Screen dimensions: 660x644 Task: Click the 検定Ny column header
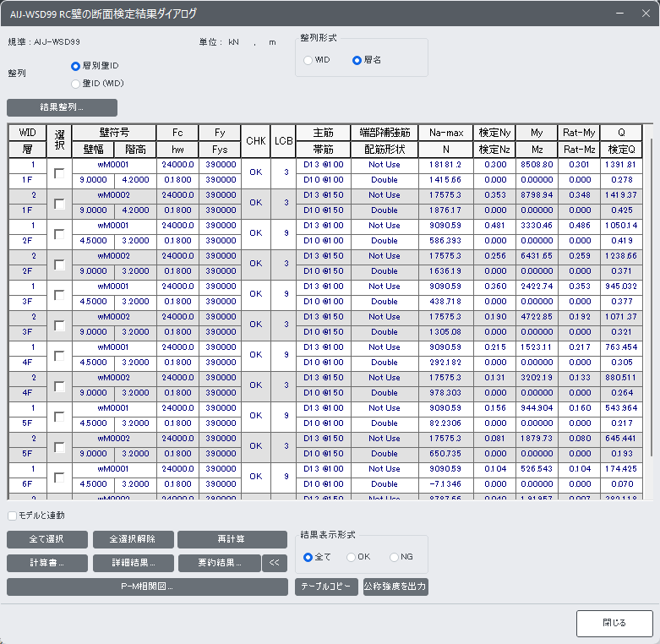click(x=494, y=133)
